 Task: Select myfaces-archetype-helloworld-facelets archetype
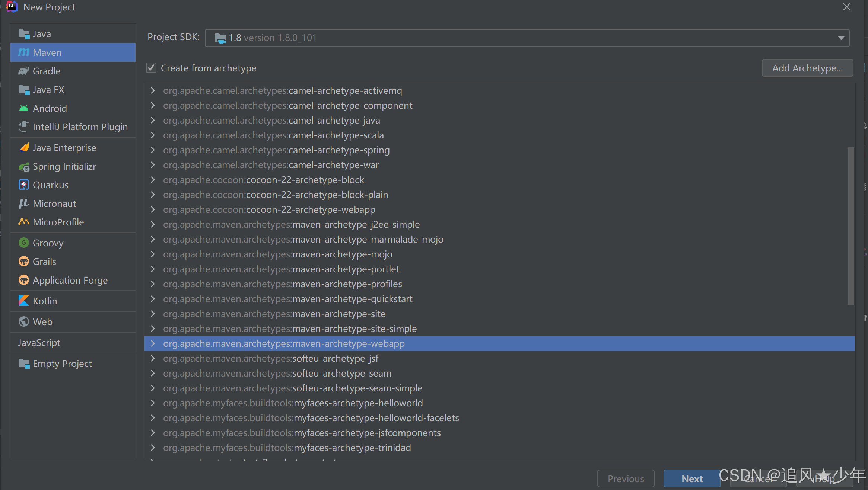click(499, 418)
